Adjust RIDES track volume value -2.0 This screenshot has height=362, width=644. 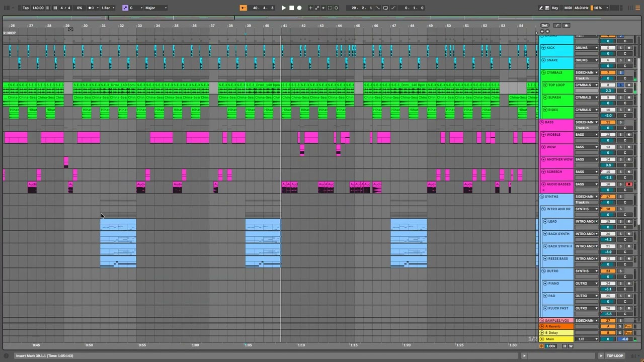pos(608,116)
